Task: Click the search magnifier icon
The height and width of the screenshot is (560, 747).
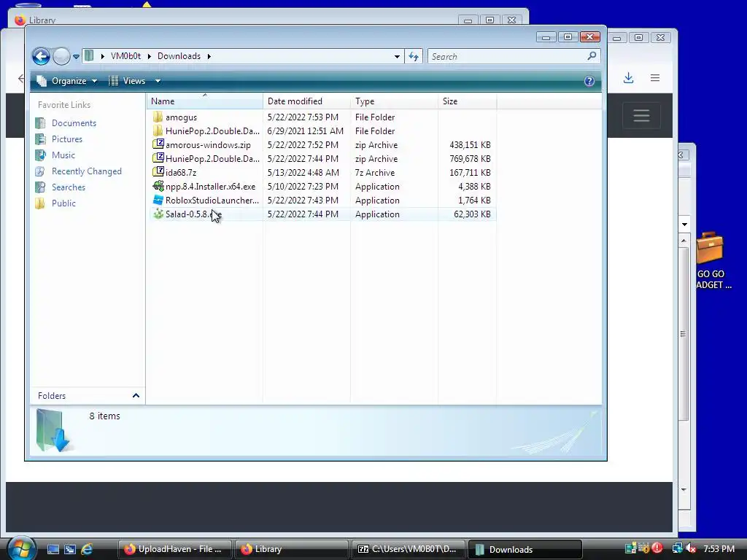Action: pyautogui.click(x=592, y=56)
